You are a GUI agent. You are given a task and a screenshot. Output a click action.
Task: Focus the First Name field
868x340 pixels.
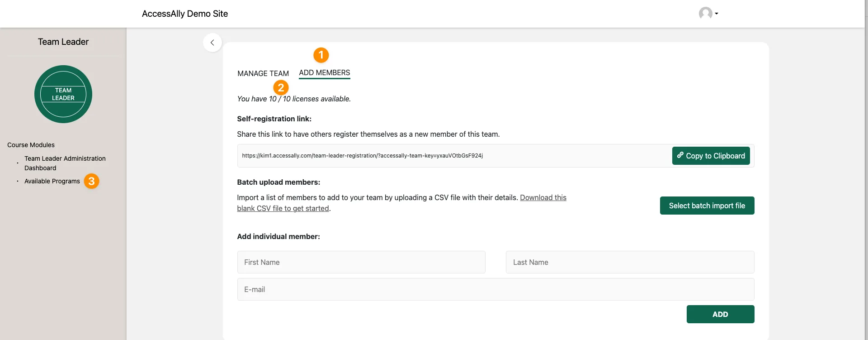361,262
